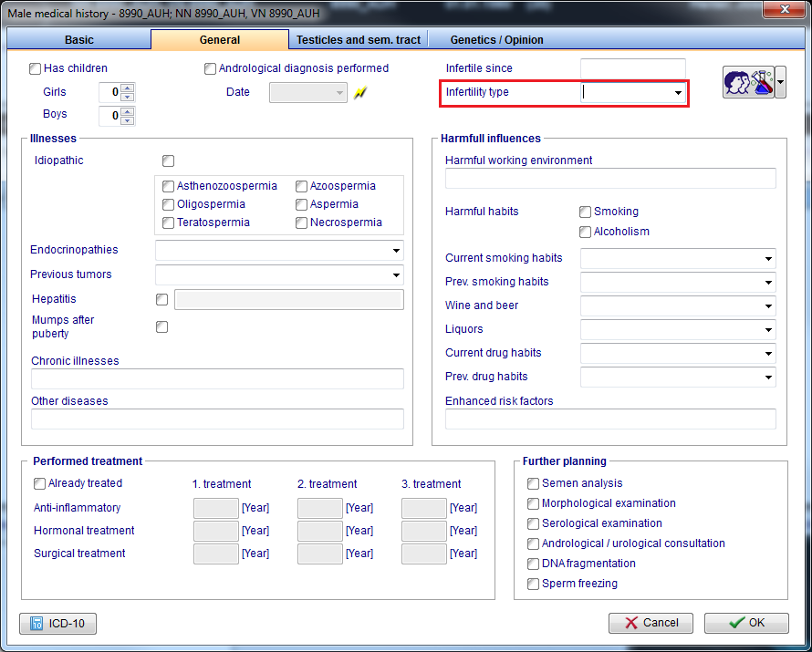Open Current smoking habits dropdown
The width and height of the screenshot is (812, 652).
tap(768, 259)
